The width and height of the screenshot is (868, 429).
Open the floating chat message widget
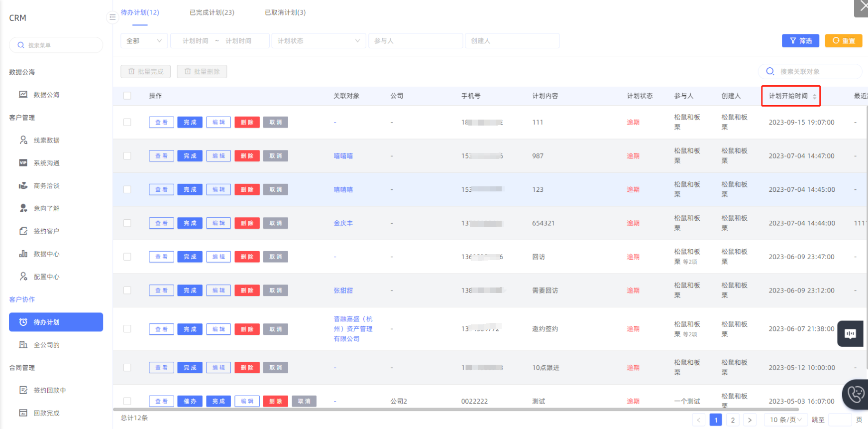click(x=850, y=333)
